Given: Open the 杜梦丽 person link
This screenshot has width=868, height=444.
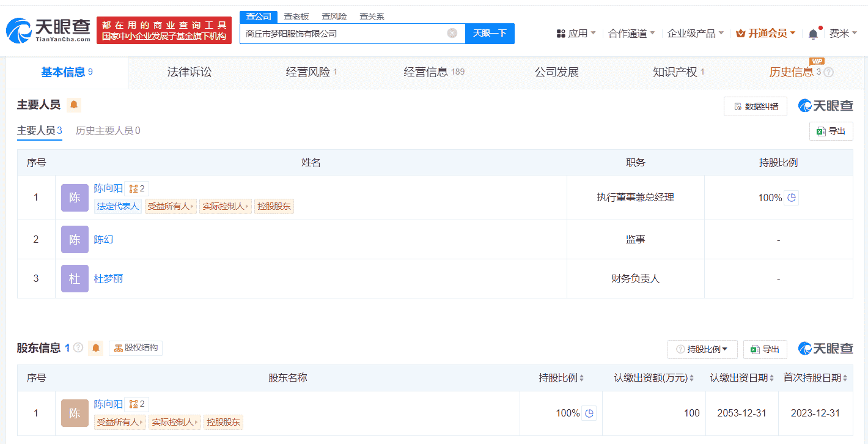Looking at the screenshot, I should click(x=108, y=278).
